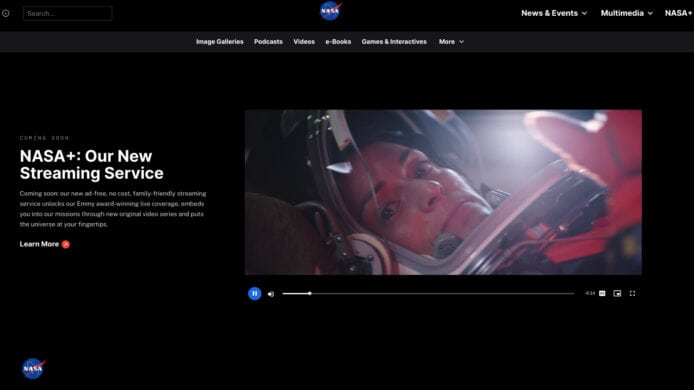Open the More submenu dropdown

451,42
